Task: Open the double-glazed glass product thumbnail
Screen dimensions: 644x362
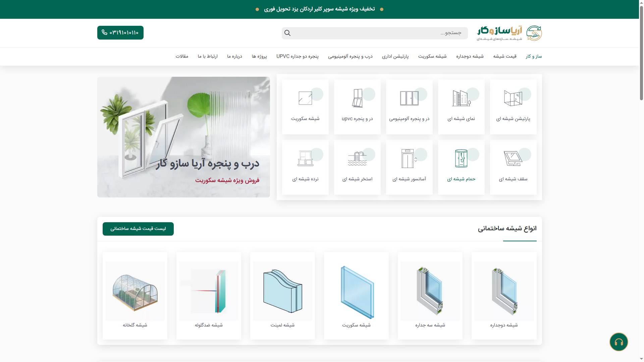Action: click(x=504, y=291)
